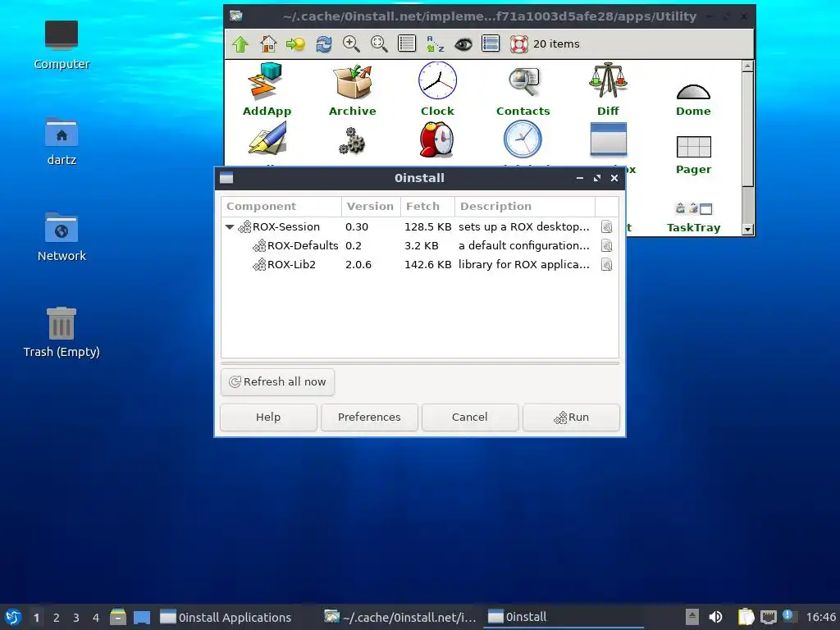The height and width of the screenshot is (630, 840).
Task: Switch to workspace 4 in the pager
Action: pos(96,618)
